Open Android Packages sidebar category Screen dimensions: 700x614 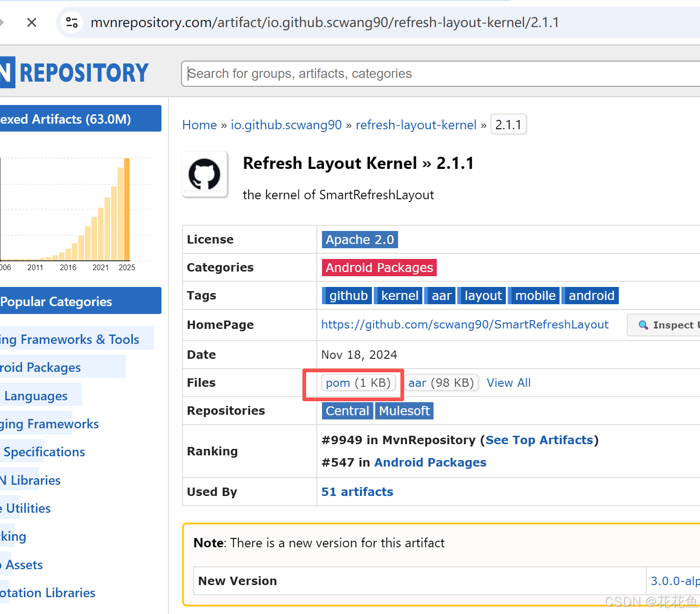[41, 367]
